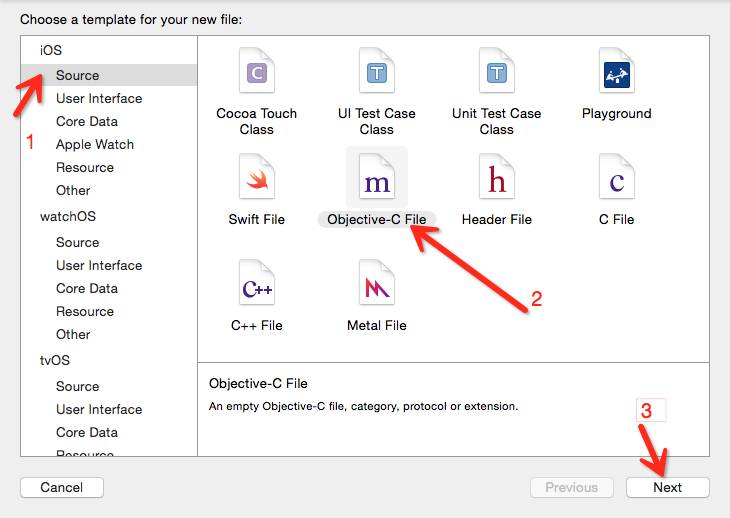Select Resource under iOS

point(85,167)
